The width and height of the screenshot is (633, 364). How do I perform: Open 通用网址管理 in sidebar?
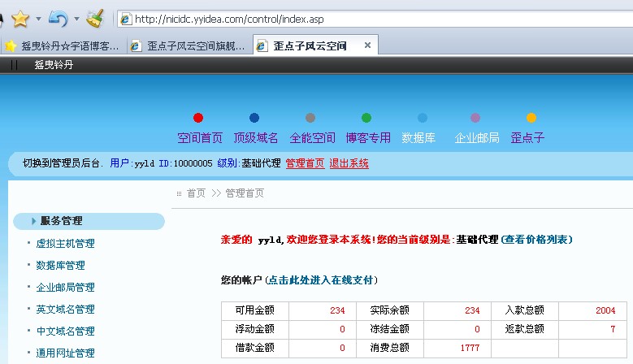(x=65, y=353)
